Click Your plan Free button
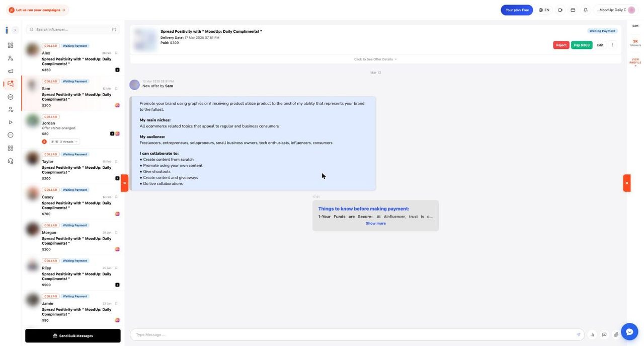Image resolution: width=644 pixels, height=346 pixels. pyautogui.click(x=517, y=10)
